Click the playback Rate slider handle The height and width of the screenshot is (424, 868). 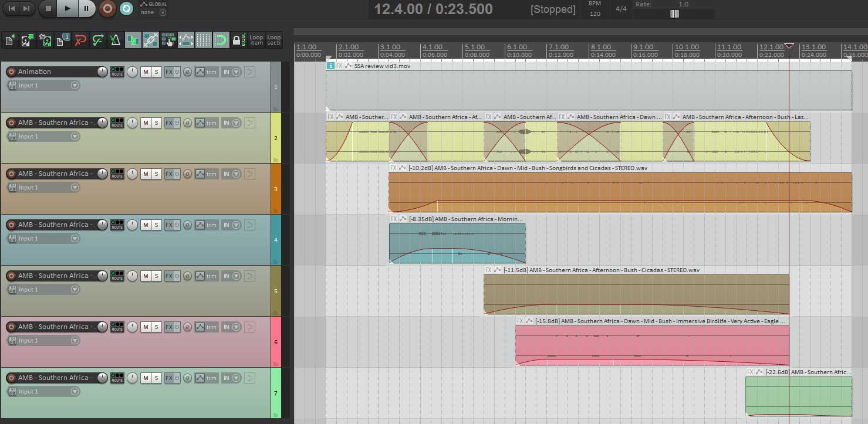coord(674,14)
